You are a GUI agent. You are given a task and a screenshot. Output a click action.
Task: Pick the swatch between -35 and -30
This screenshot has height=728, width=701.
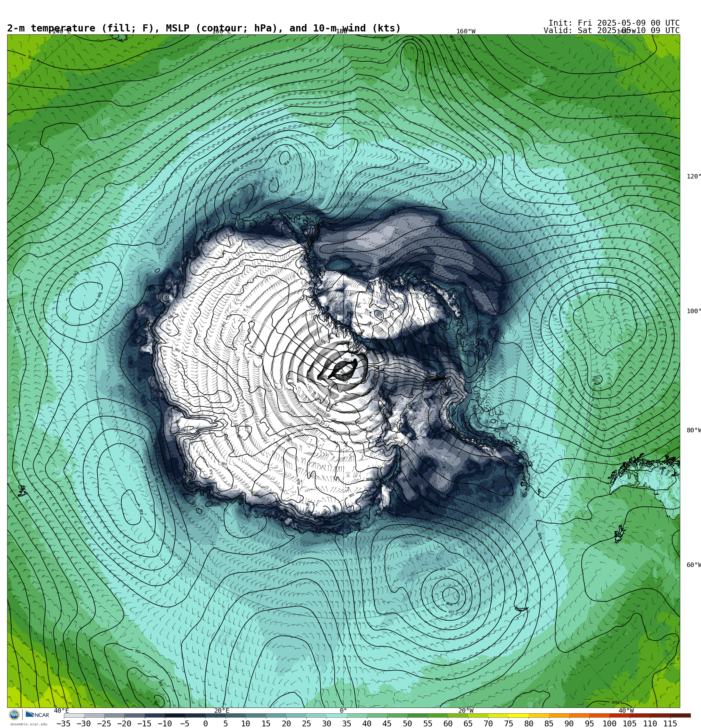click(x=74, y=715)
